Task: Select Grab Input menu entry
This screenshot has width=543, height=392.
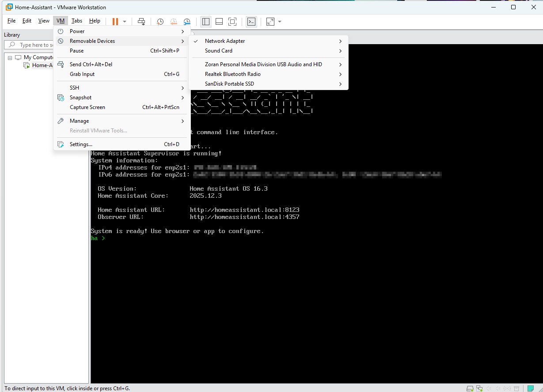Action: click(122, 74)
